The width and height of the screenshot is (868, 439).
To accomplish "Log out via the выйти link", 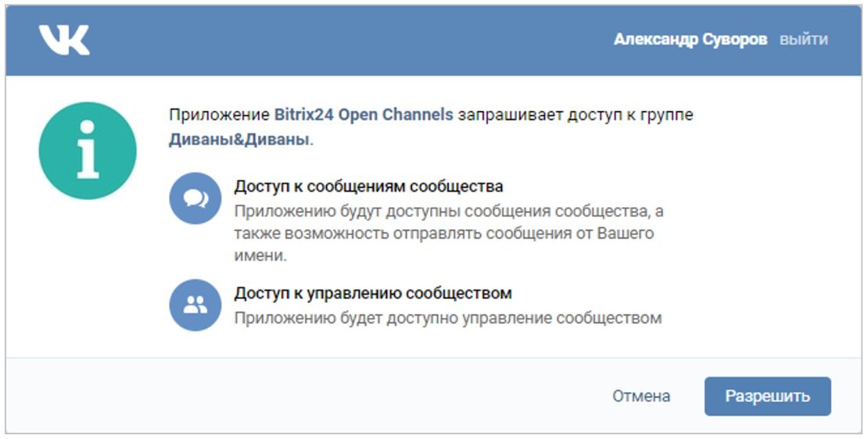I will 804,40.
